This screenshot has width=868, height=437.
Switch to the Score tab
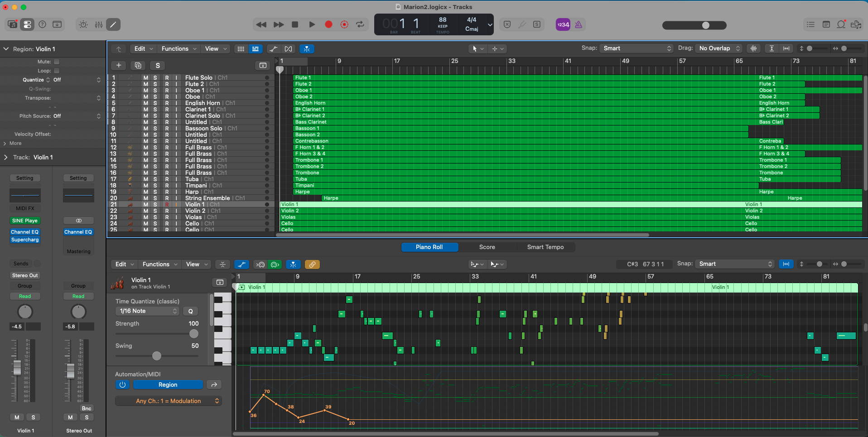(487, 247)
